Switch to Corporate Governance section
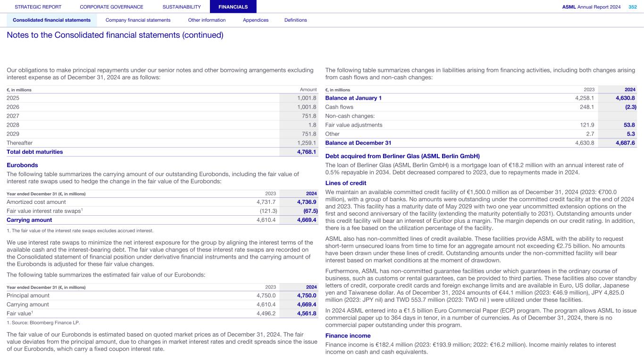Screen dimensions: 644x363 111,7
